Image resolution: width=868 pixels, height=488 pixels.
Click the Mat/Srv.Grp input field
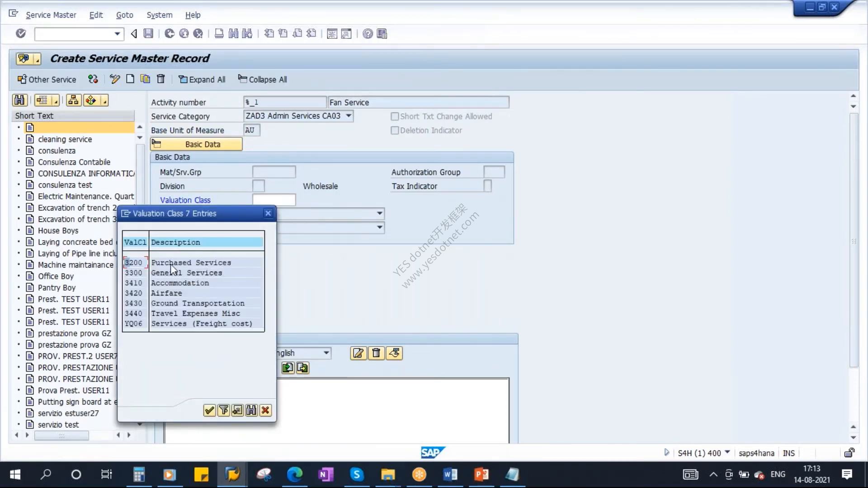click(274, 172)
